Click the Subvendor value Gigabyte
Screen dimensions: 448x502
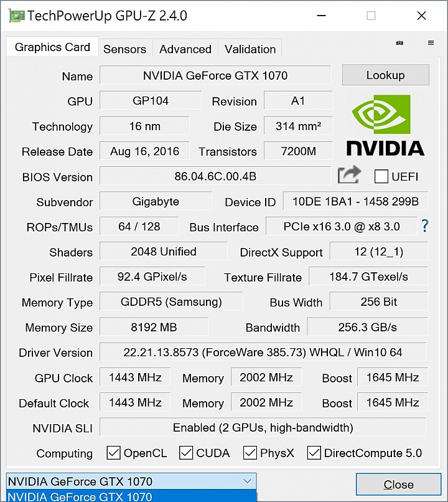point(156,201)
